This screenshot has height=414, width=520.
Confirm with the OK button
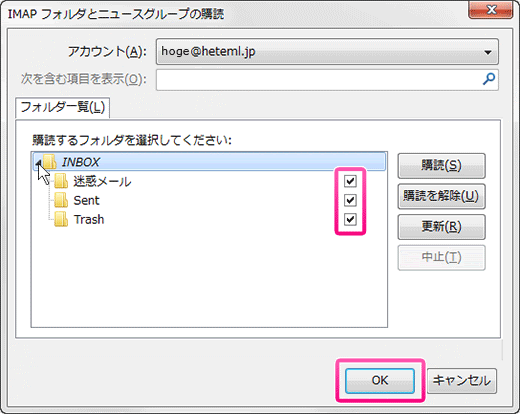tap(380, 381)
